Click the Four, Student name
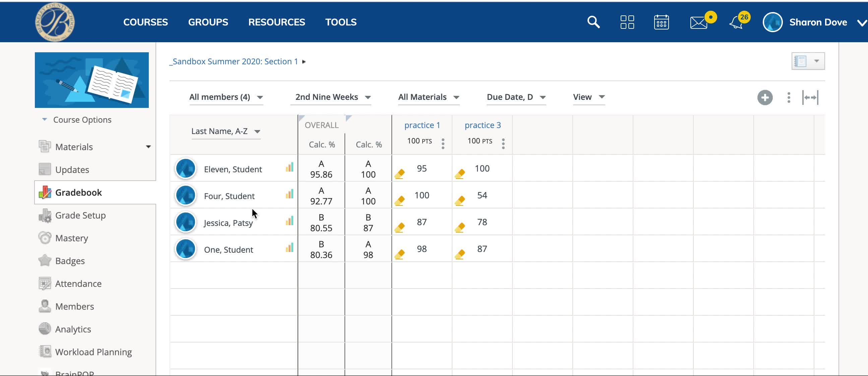The height and width of the screenshot is (376, 868). tap(229, 196)
